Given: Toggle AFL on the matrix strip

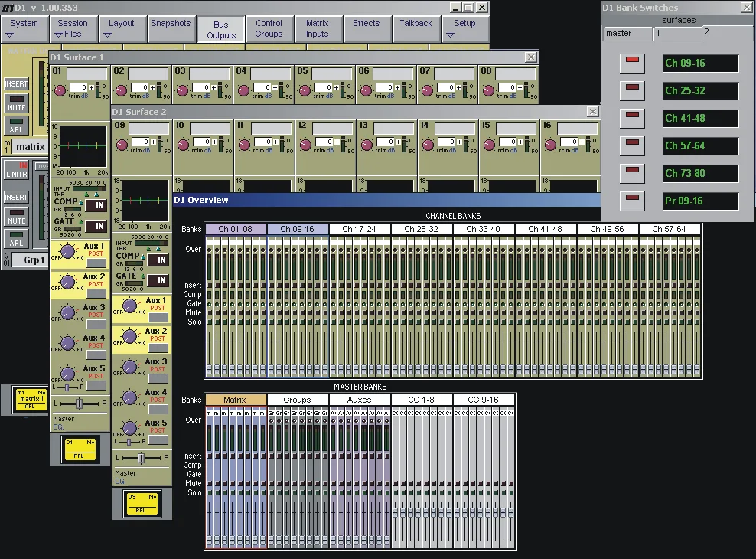Looking at the screenshot, I should 16,126.
